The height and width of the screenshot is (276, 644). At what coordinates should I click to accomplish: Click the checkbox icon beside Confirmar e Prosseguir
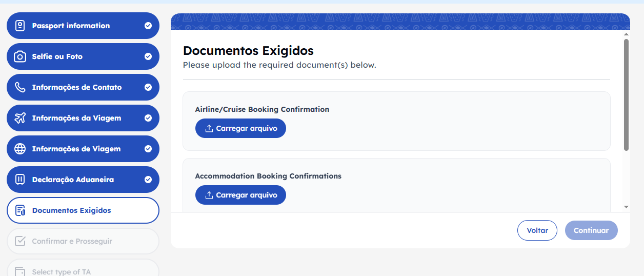point(20,241)
